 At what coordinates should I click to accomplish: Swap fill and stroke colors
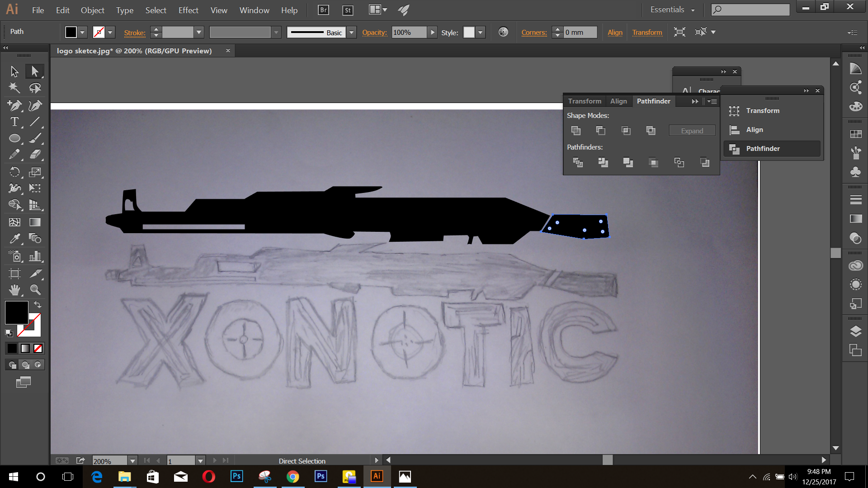38,305
